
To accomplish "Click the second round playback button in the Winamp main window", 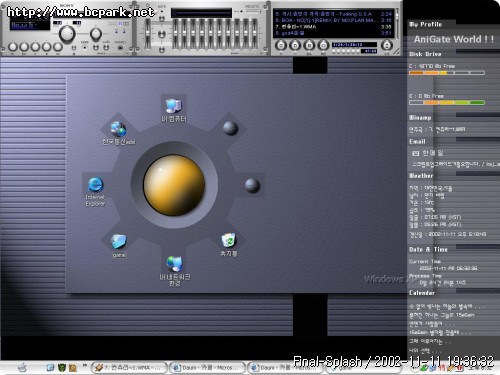I will click(24, 47).
